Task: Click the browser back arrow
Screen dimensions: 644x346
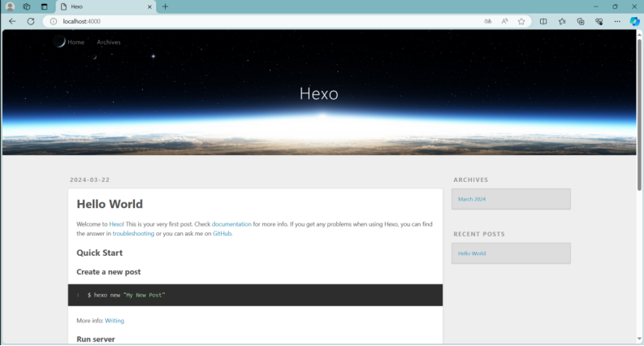Action: [12, 21]
